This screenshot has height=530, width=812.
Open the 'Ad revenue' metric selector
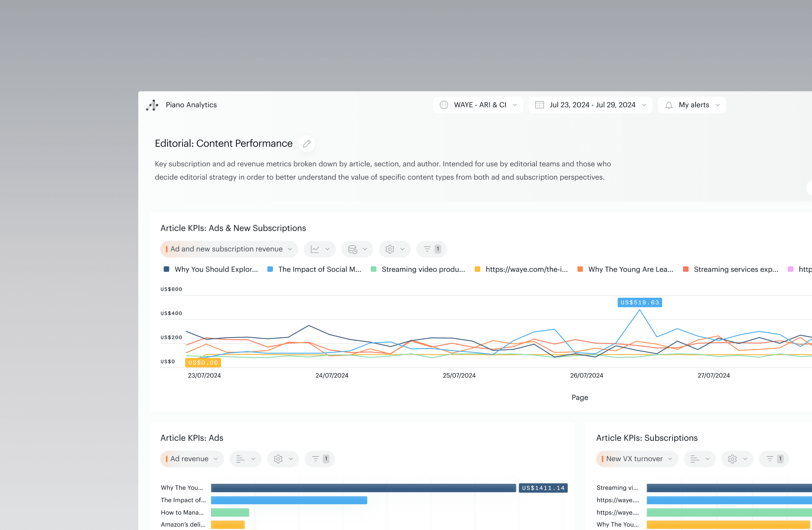[x=192, y=459]
